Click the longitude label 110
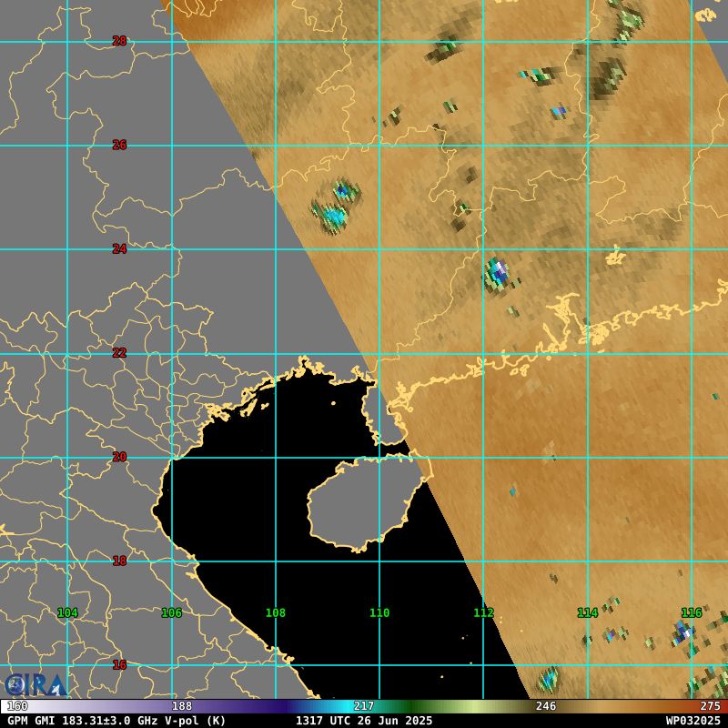The image size is (728, 728). click(379, 612)
